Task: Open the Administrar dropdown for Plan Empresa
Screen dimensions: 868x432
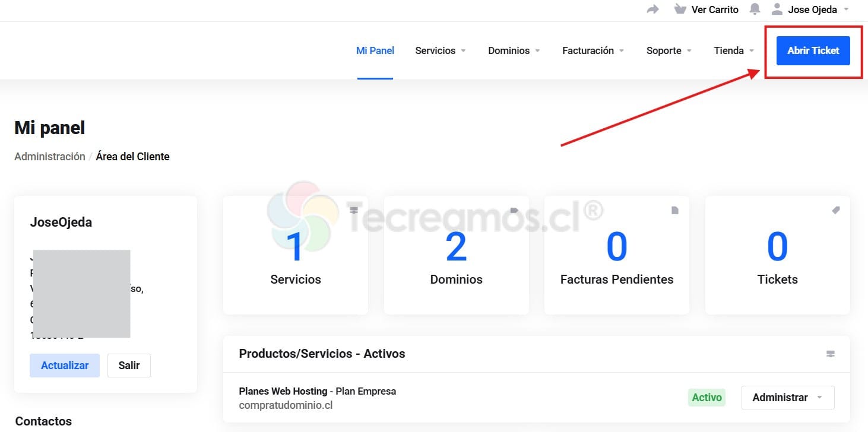Action: pyautogui.click(x=787, y=398)
